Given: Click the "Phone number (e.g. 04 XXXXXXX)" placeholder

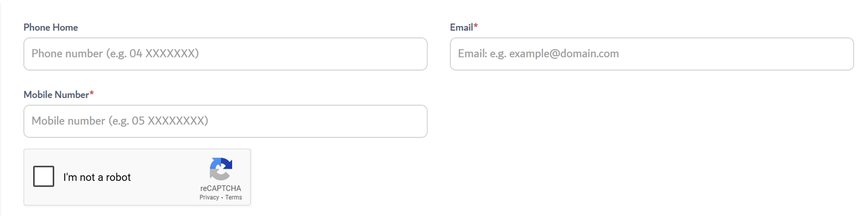Looking at the screenshot, I should click(115, 54).
